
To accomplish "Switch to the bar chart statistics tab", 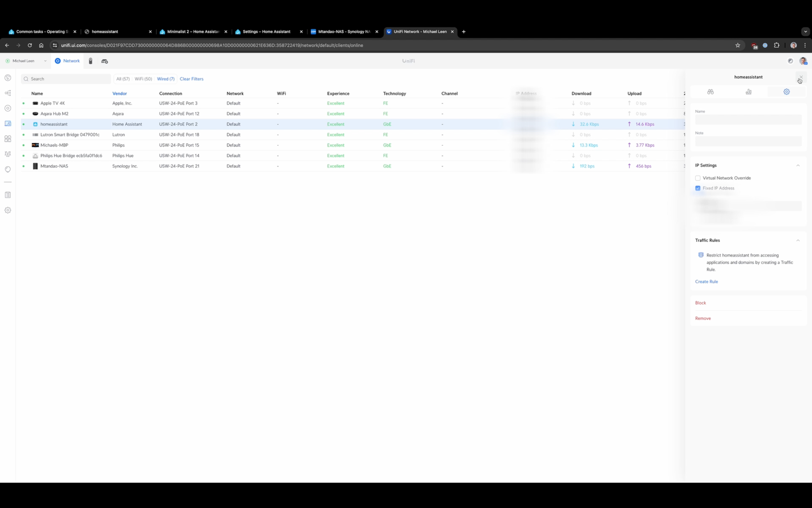I will coord(749,92).
